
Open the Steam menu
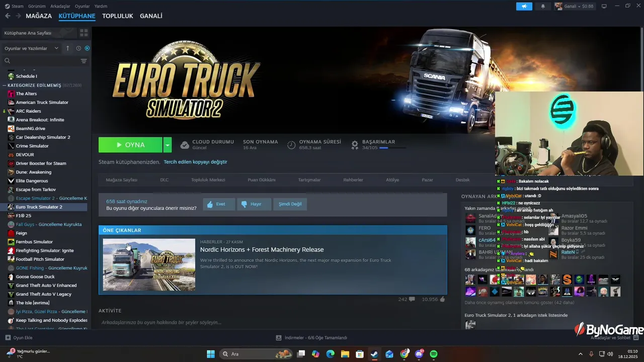[x=14, y=6]
